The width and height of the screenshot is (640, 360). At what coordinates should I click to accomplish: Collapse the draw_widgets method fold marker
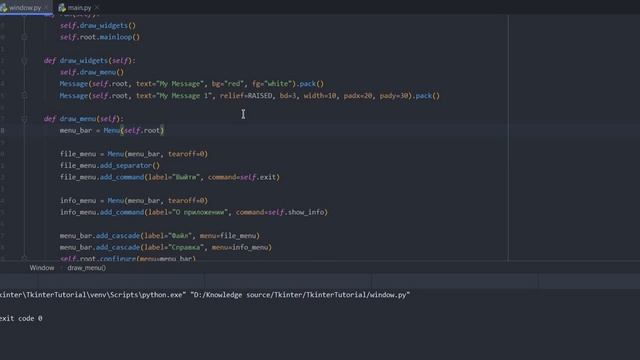(24, 60)
